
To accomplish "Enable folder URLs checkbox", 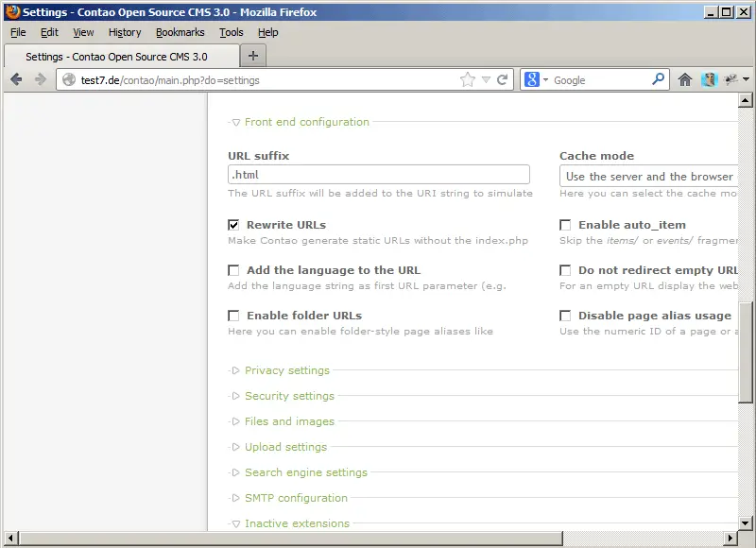I will tap(233, 316).
